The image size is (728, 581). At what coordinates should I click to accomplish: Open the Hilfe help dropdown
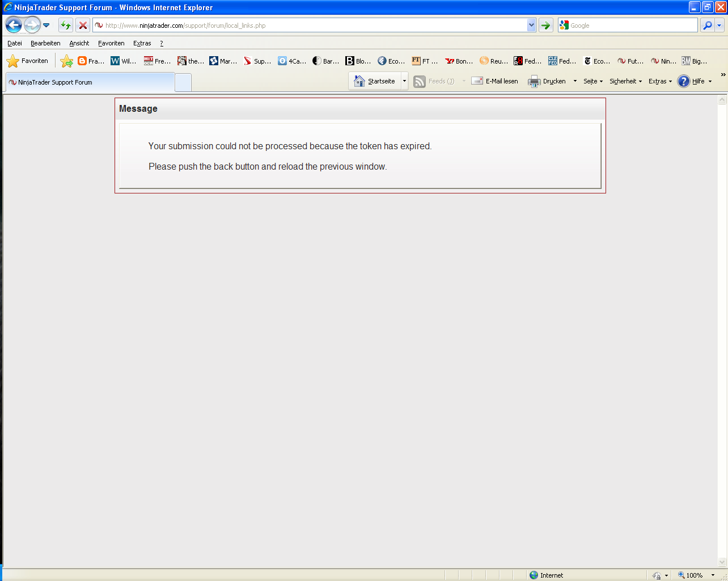(695, 81)
